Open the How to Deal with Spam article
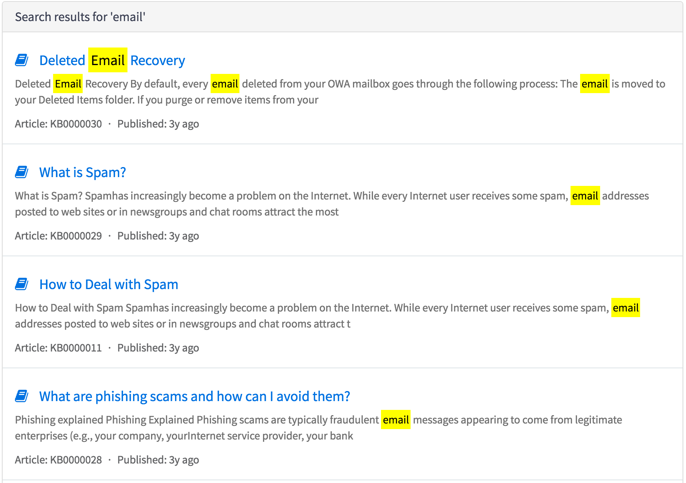Viewport: 686px width, 483px height. pos(108,284)
